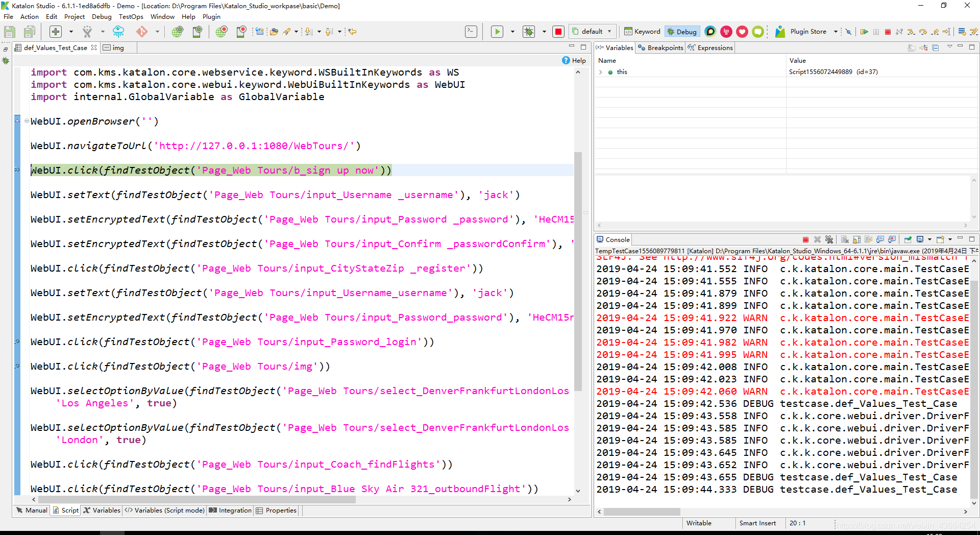Switch to Variables (Script mode) tab

(164, 510)
